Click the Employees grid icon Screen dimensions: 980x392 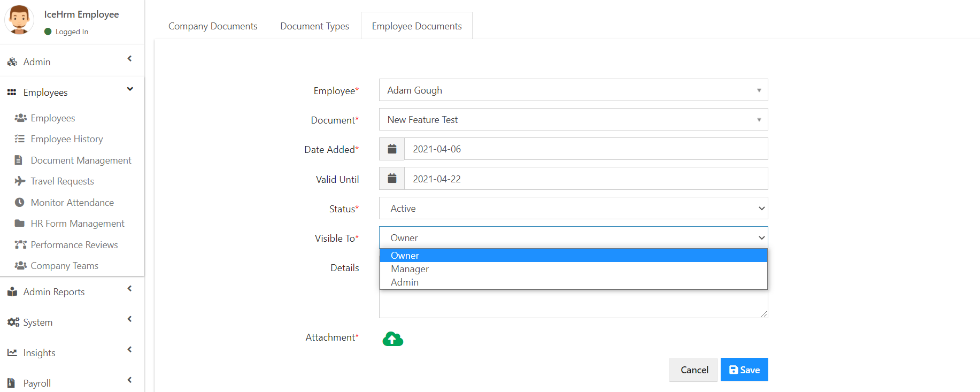point(12,93)
